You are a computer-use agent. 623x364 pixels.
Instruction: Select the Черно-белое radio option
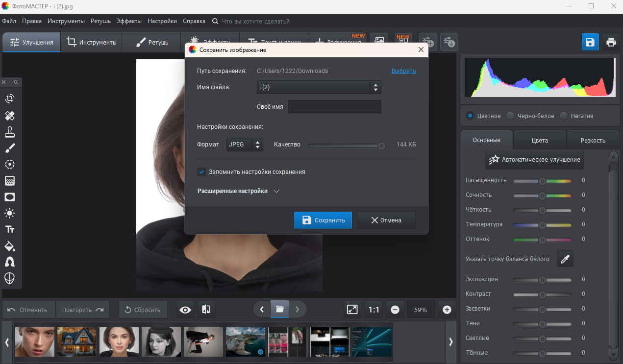tap(510, 116)
